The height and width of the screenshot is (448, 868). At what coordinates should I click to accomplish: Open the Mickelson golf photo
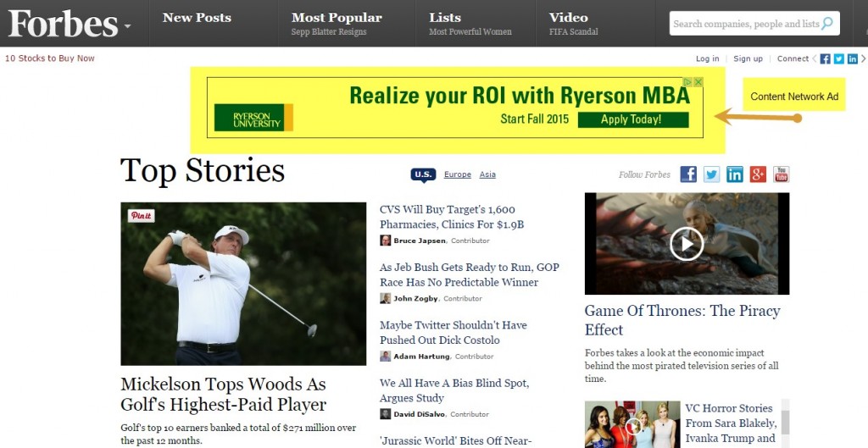pyautogui.click(x=243, y=284)
